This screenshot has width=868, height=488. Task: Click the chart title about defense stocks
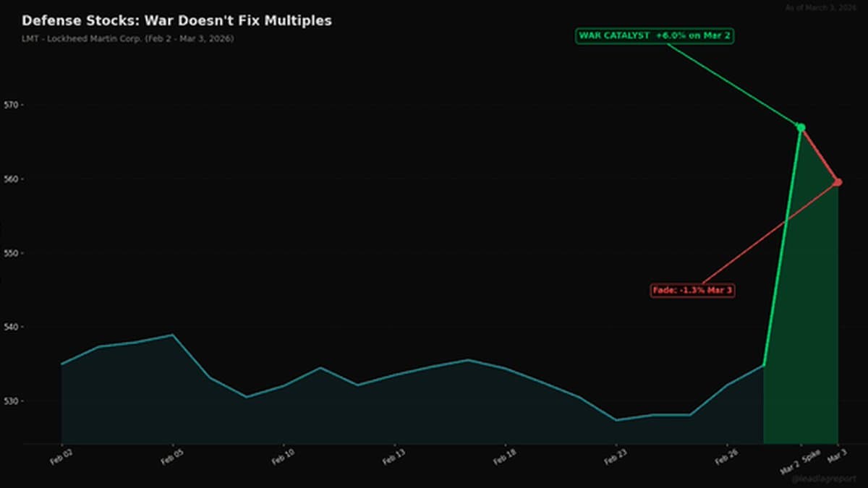point(176,21)
